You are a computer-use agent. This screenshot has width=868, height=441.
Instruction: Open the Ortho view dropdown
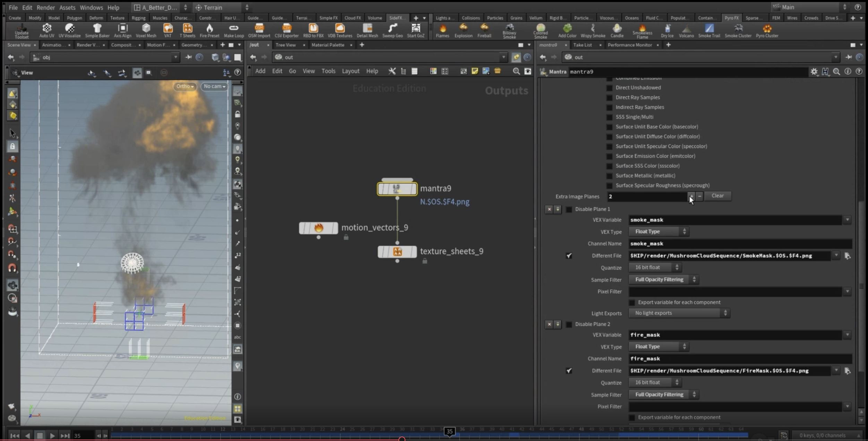coord(184,86)
